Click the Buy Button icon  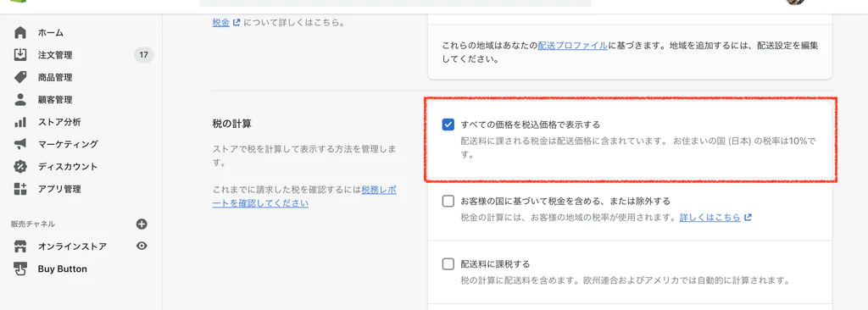20,269
